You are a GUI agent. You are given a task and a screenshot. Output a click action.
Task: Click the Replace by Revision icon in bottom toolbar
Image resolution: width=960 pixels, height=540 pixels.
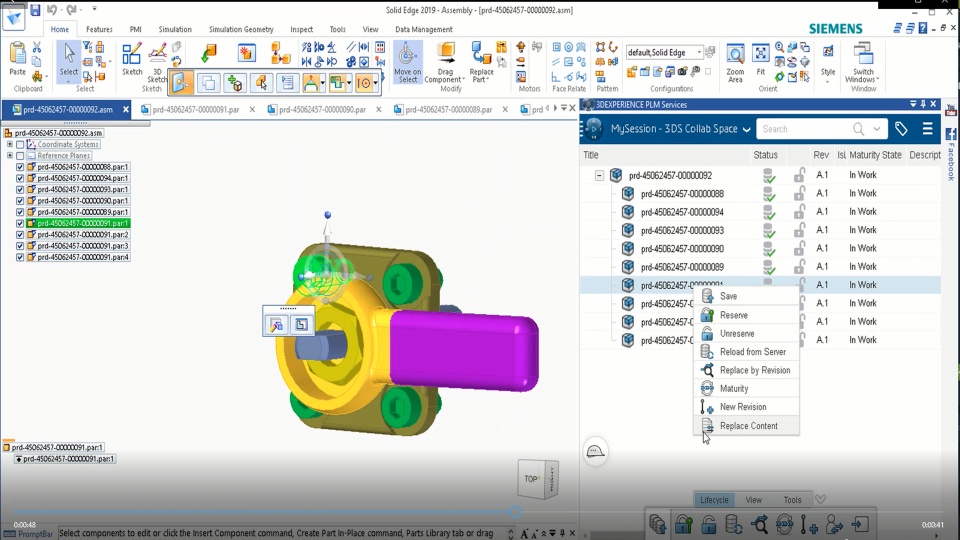pos(759,525)
